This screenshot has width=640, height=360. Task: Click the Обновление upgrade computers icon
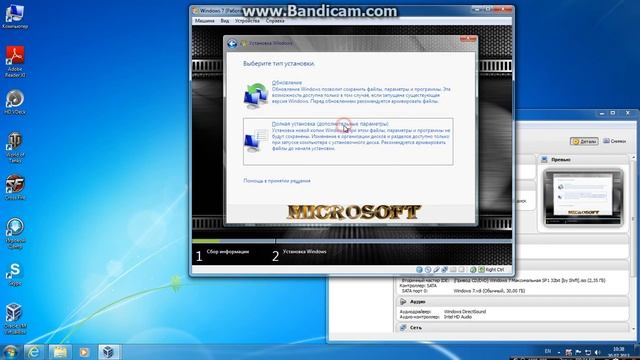click(x=256, y=96)
